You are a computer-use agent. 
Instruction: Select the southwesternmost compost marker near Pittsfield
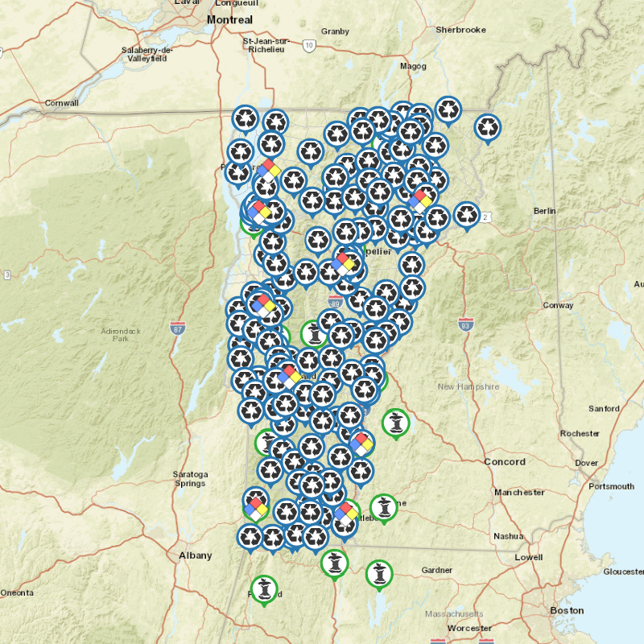(x=264, y=589)
